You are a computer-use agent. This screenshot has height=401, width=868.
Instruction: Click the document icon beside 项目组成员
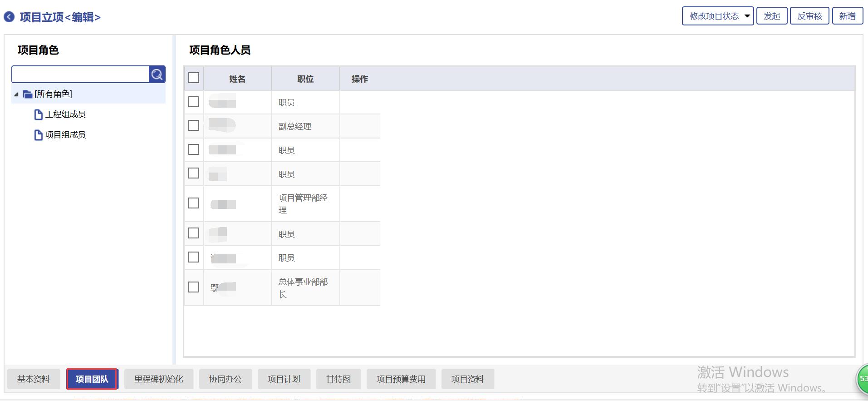(39, 135)
